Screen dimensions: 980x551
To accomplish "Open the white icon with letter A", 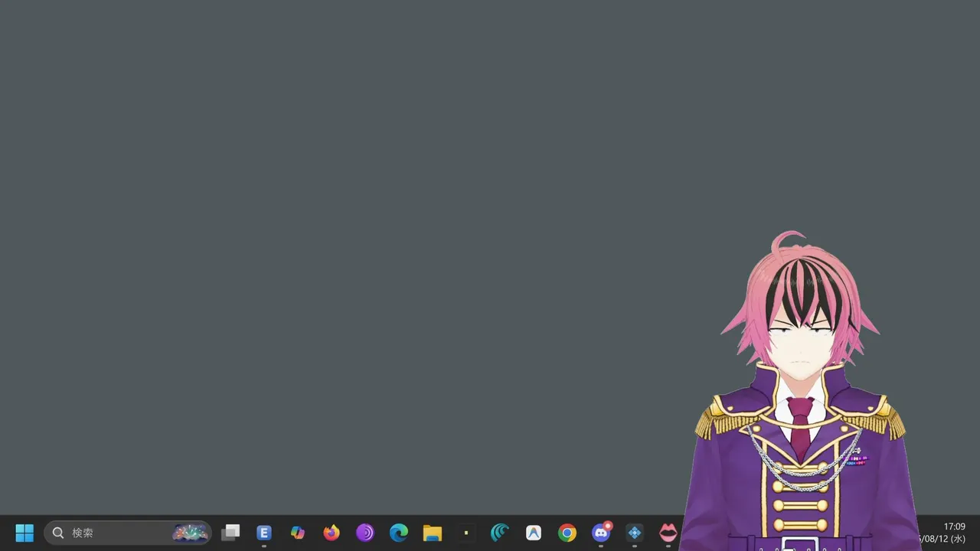I will pos(534,533).
